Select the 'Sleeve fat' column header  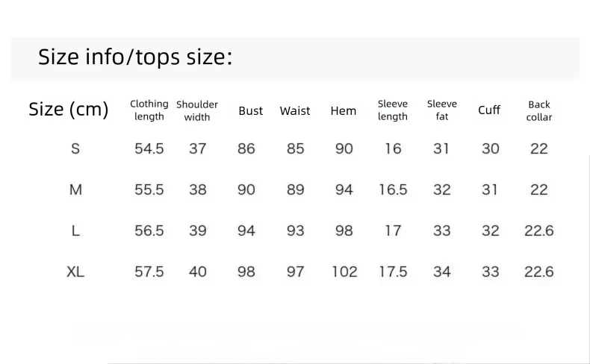[x=441, y=110]
